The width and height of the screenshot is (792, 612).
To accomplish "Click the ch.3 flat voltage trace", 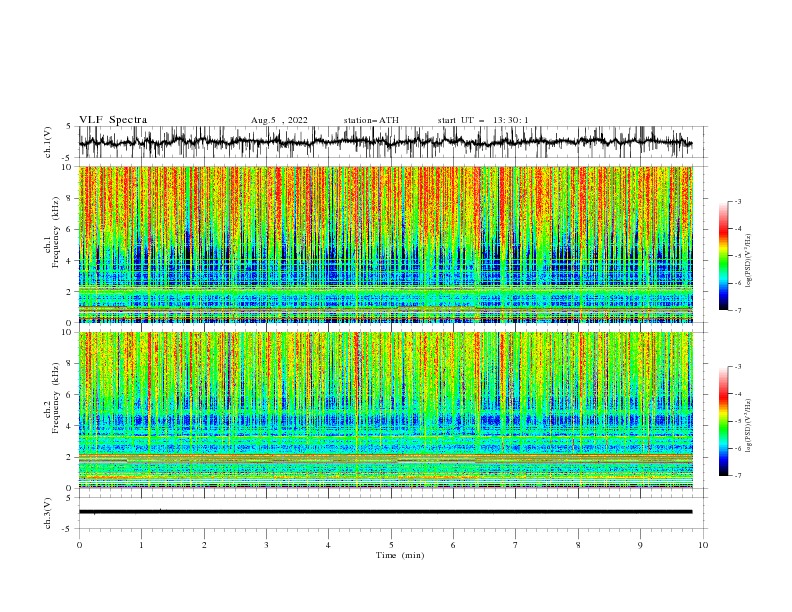I will 385,512.
